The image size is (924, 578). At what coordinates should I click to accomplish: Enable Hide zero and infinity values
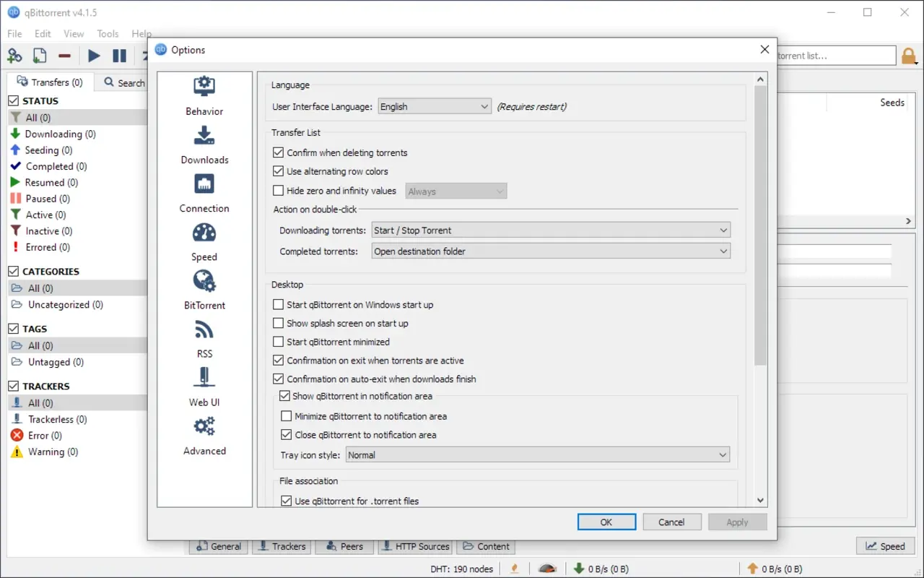tap(278, 190)
